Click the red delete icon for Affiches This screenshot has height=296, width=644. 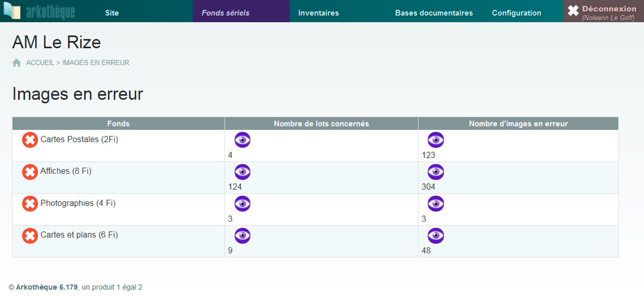(30, 172)
